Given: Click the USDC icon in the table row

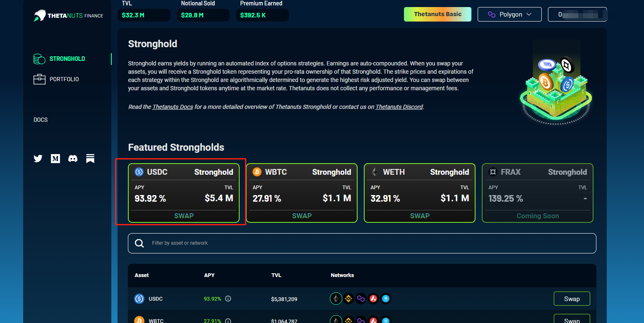Looking at the screenshot, I should (x=139, y=299).
